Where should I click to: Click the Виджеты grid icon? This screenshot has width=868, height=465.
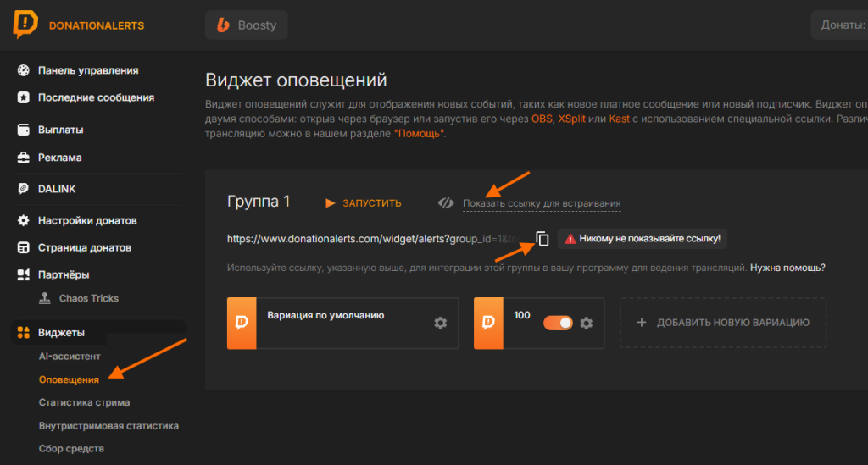(x=23, y=332)
